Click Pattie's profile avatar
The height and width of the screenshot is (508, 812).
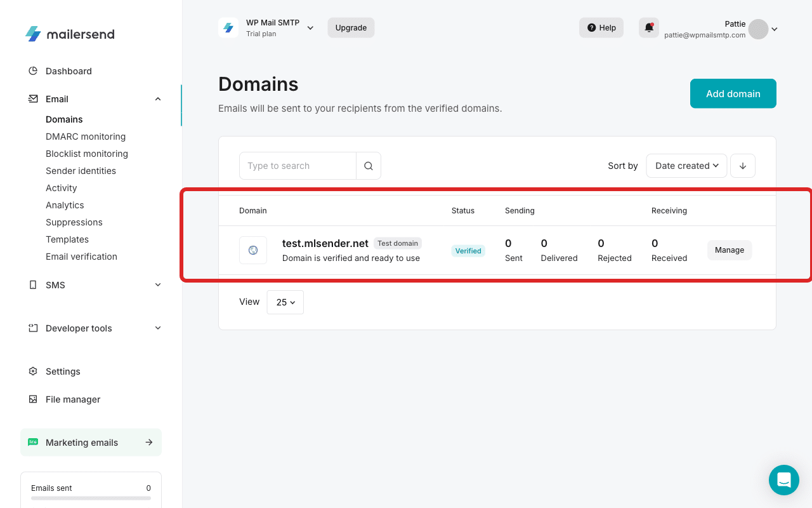(x=758, y=29)
